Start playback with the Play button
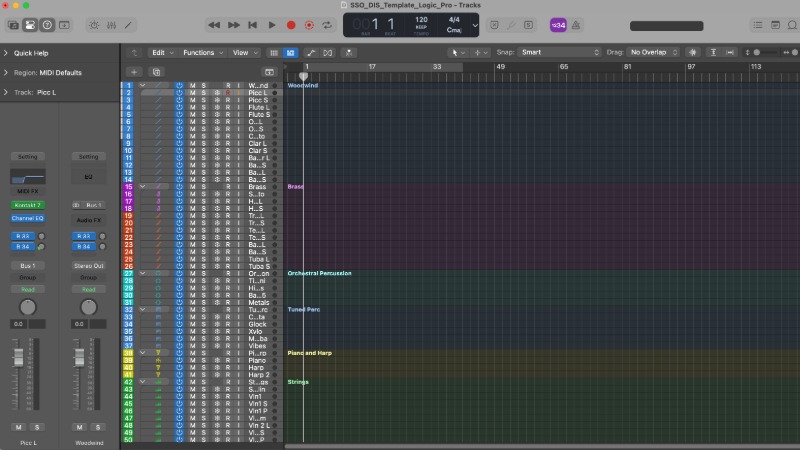The width and height of the screenshot is (800, 450). click(272, 24)
